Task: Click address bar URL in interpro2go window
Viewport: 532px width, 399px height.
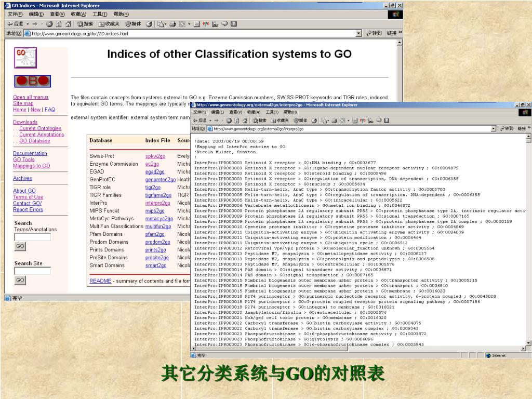Action: pos(259,129)
